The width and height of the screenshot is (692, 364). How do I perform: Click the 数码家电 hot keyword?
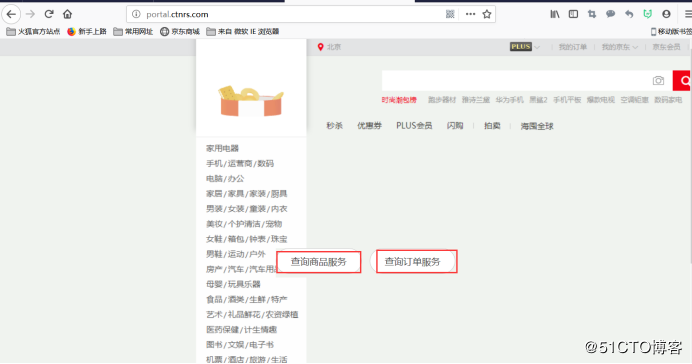coord(668,100)
